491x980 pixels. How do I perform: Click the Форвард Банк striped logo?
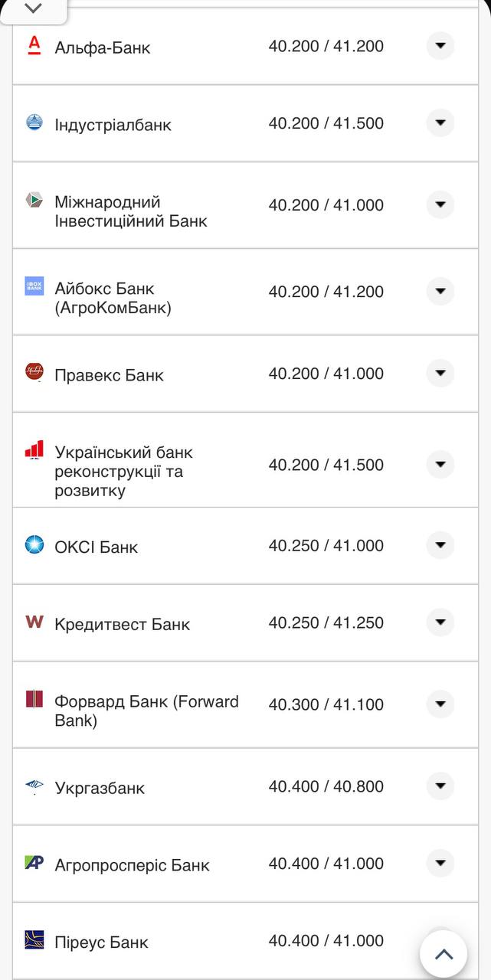coord(34,701)
